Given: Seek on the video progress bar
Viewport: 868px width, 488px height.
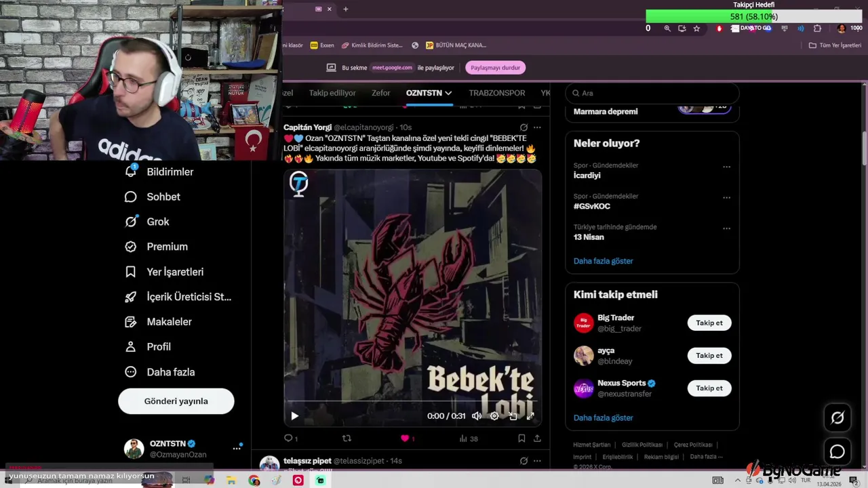Looking at the screenshot, I should pyautogui.click(x=412, y=401).
